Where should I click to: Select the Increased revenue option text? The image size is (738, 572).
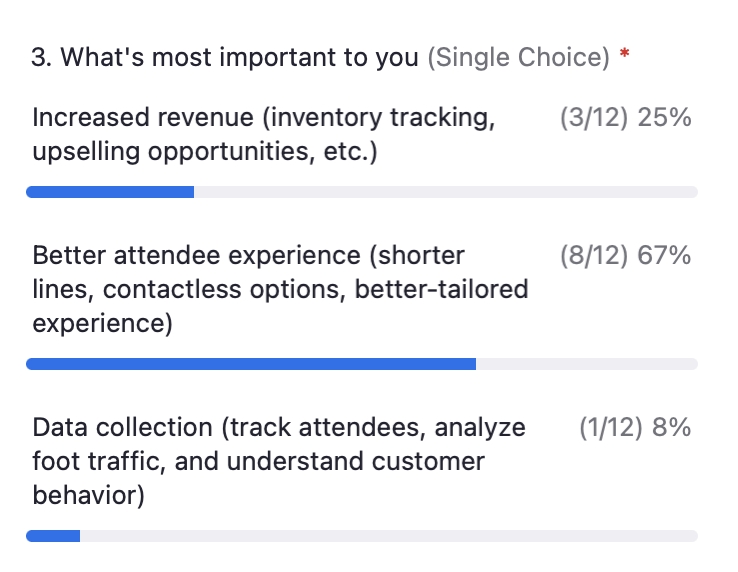[x=264, y=134]
